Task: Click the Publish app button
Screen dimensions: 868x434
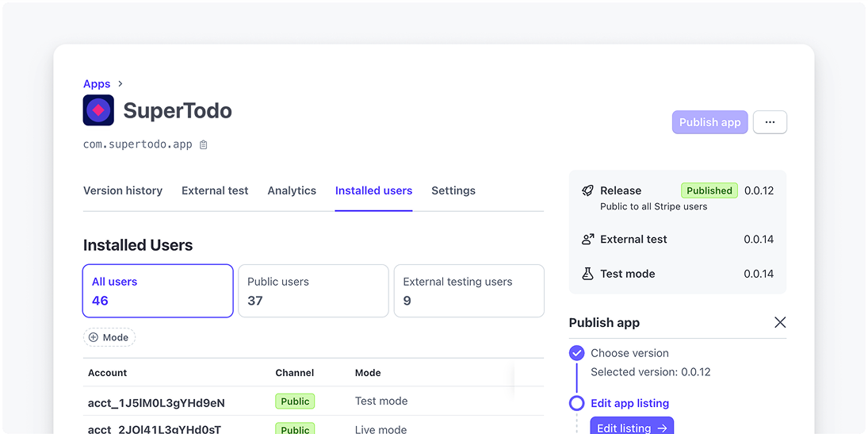Action: pos(710,122)
